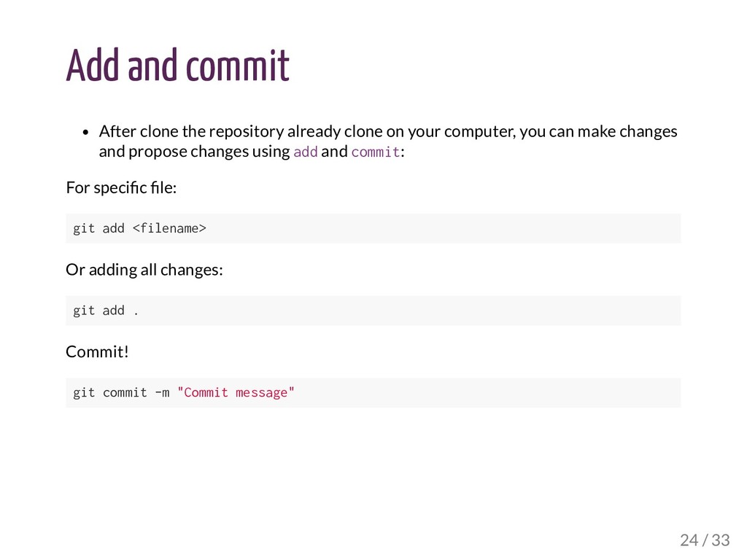747x560 pixels.
Task: Click the "For specific file:" text
Action: coord(121,188)
